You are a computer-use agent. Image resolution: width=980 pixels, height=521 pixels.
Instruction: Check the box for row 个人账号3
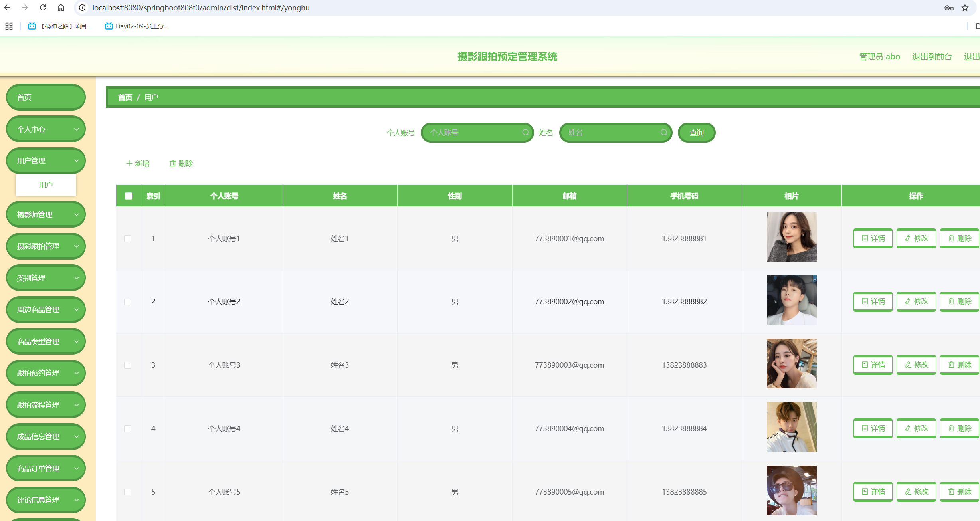(128, 365)
